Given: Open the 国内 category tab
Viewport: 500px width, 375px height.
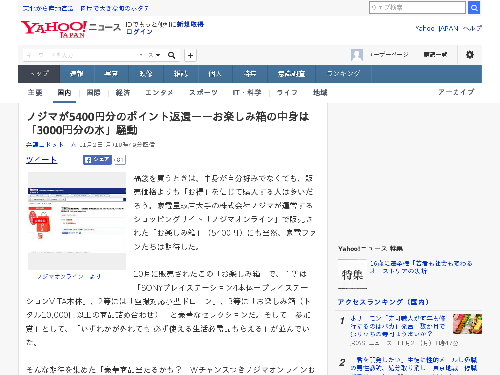Looking at the screenshot, I should [x=64, y=93].
